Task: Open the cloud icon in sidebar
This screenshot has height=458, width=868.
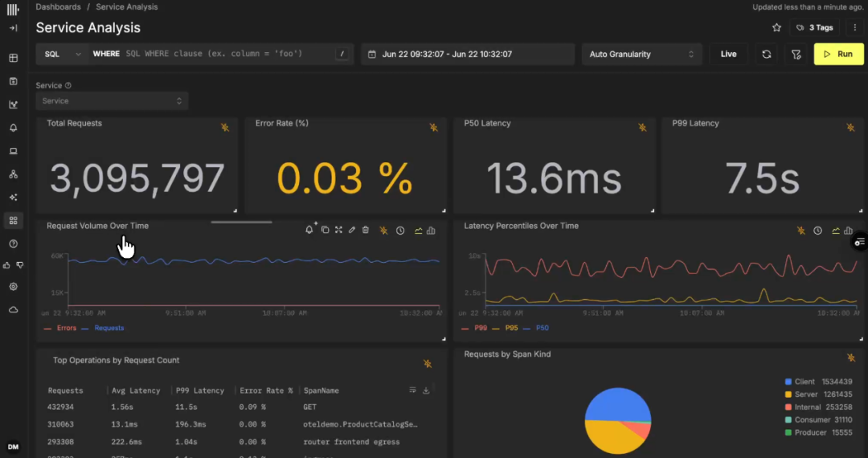Action: pos(14,310)
